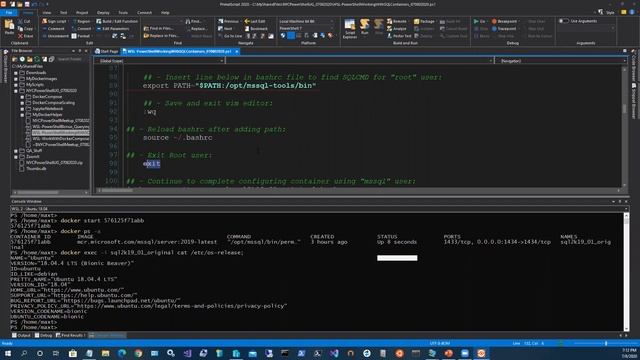Adjust the zoom slider in status bar
This screenshot has height=360, width=640.
[x=606, y=344]
